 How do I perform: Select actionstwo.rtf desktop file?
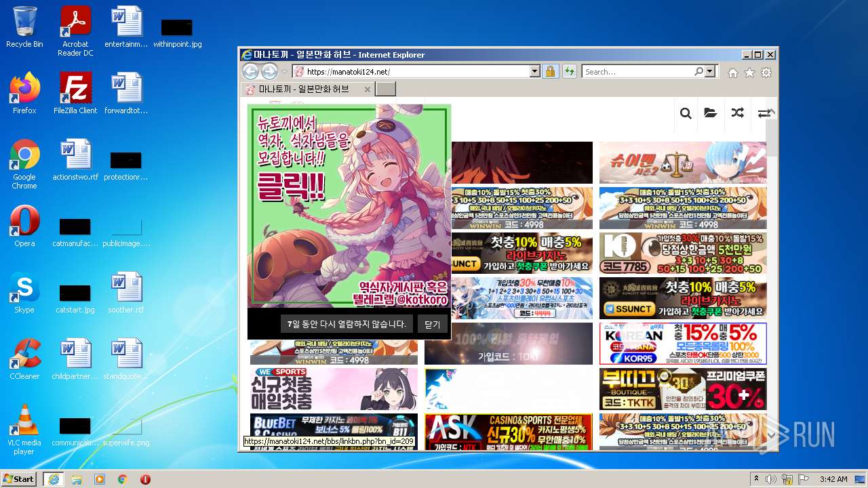[x=75, y=160]
